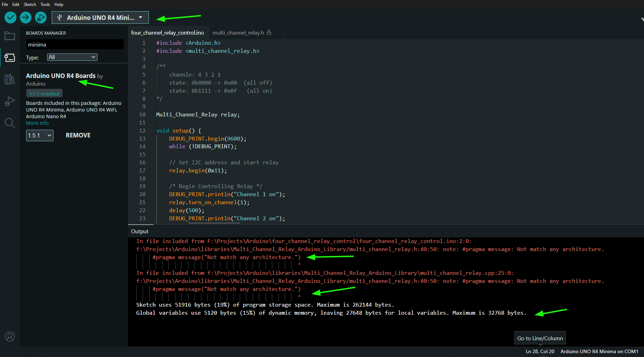Open the 1.5.1 version dropdown
Image resolution: width=644 pixels, height=357 pixels.
click(39, 135)
